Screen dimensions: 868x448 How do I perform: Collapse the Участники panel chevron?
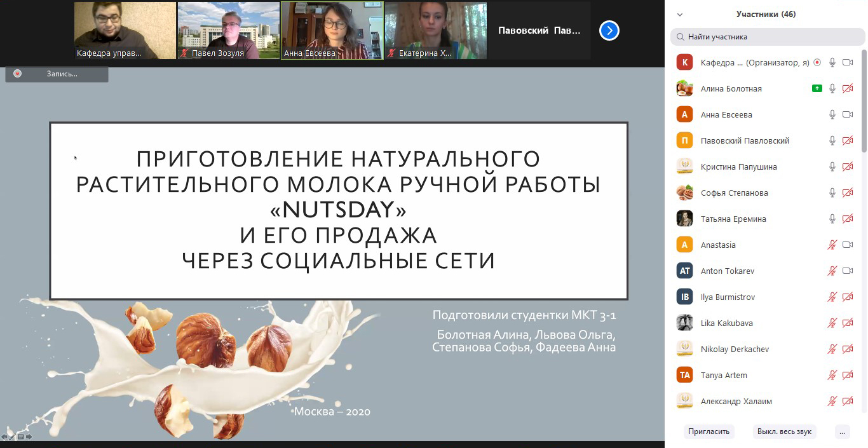click(x=680, y=14)
